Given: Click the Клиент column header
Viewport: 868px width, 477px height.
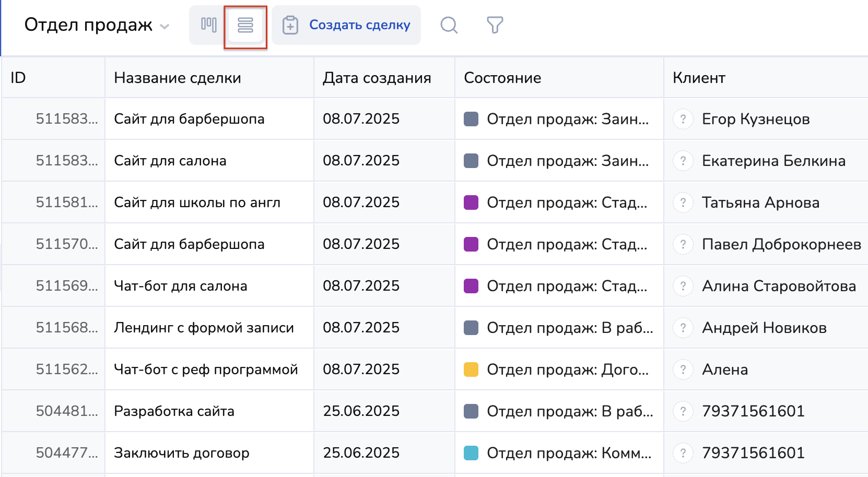Looking at the screenshot, I should [699, 78].
